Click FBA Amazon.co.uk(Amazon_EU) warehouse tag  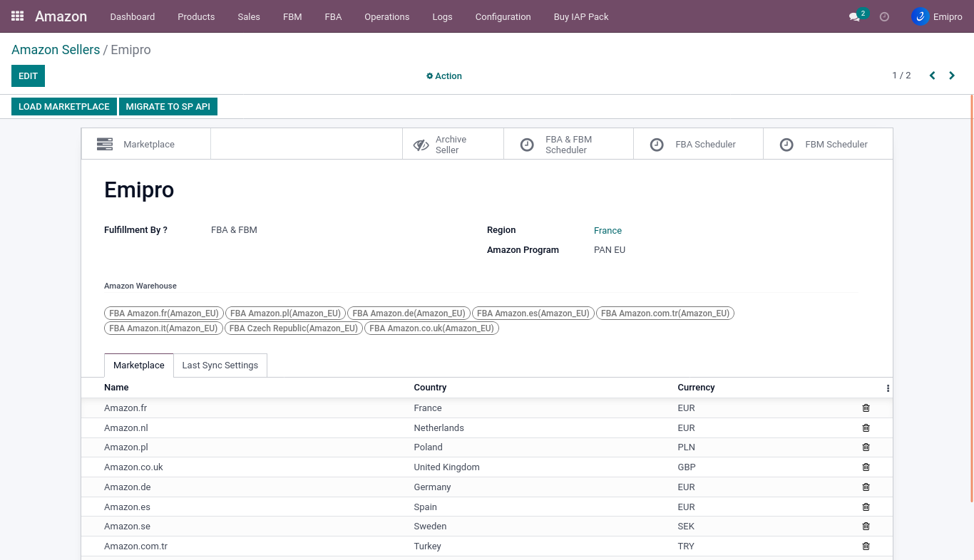click(x=431, y=328)
